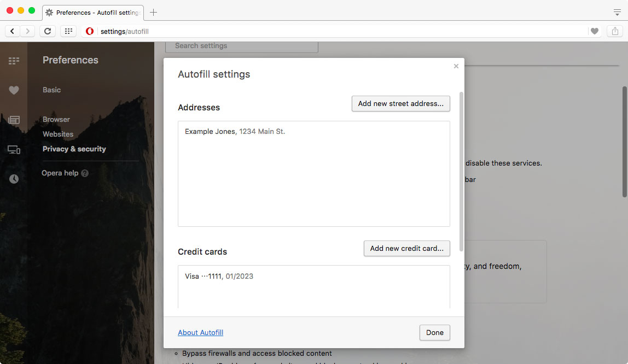This screenshot has width=628, height=364.
Task: Reload the current page
Action: (x=48, y=31)
